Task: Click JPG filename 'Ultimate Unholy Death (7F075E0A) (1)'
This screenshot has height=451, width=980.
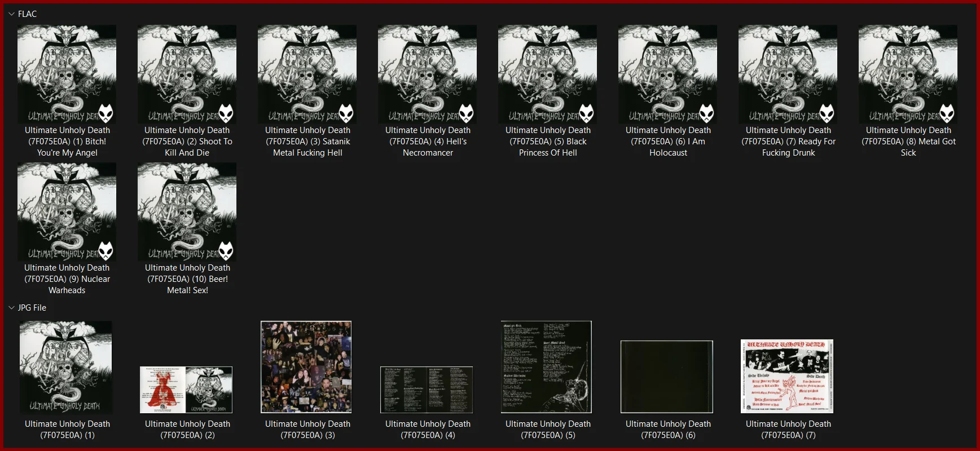Action: pyautogui.click(x=67, y=430)
